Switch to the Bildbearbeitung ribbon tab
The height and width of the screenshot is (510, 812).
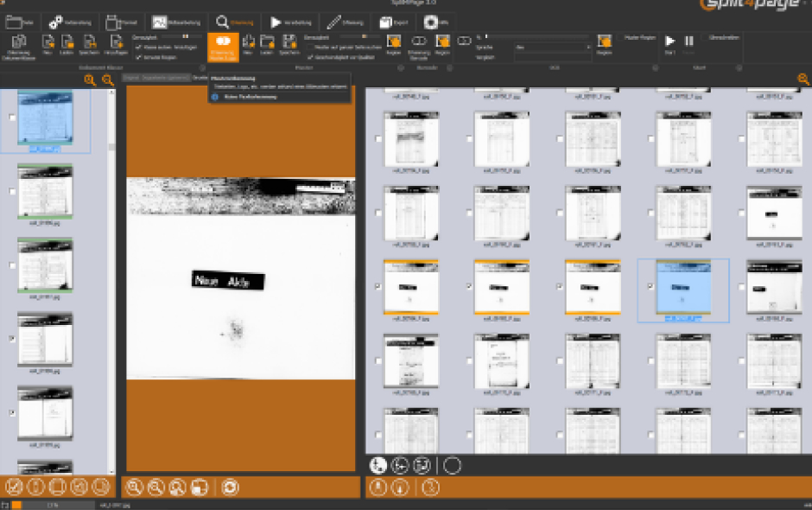tap(176, 22)
